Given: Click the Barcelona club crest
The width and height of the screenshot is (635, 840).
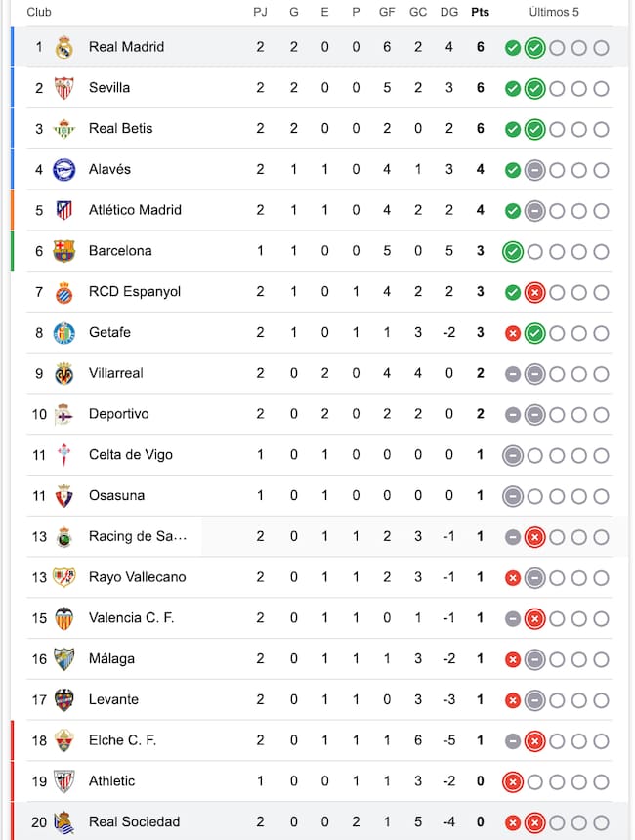Looking at the screenshot, I should [63, 251].
